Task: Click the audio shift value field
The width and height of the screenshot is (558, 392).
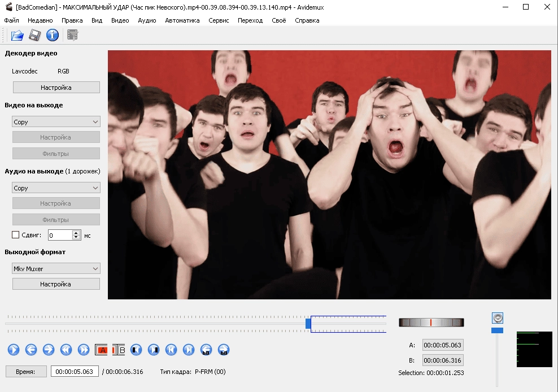Action: tap(60, 235)
